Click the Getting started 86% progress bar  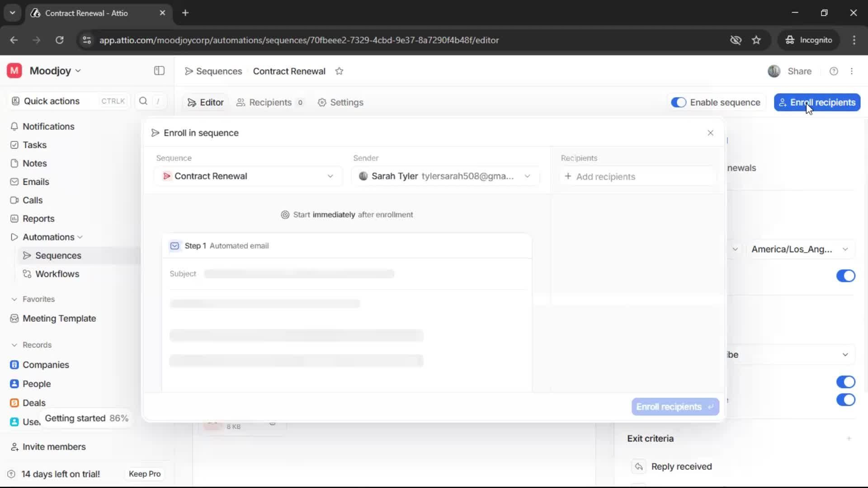coord(86,418)
